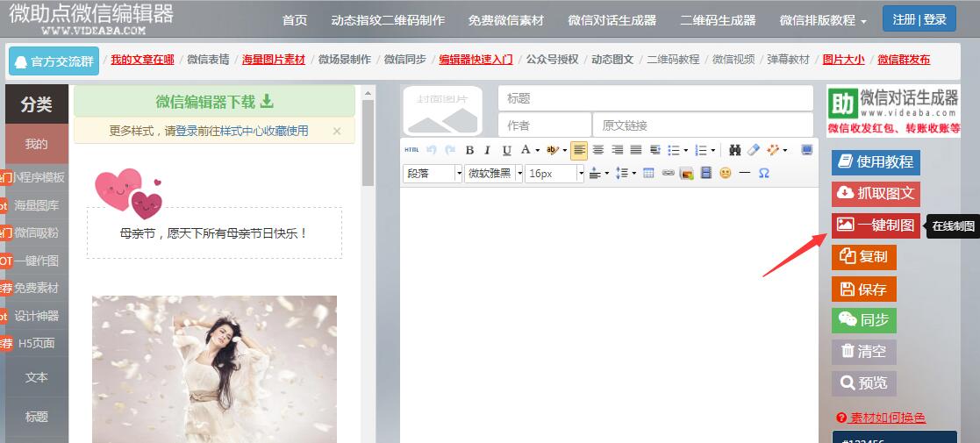The width and height of the screenshot is (980, 443).
Task: Open the paragraph format 段落 dropdown
Action: coord(433,173)
